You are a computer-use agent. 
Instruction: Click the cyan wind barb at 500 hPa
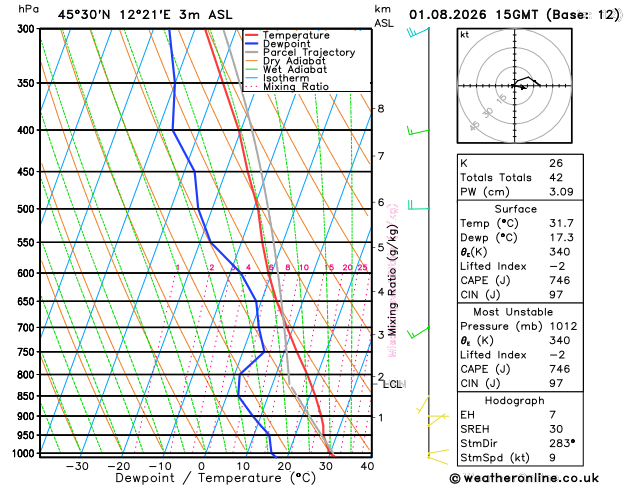(x=418, y=205)
